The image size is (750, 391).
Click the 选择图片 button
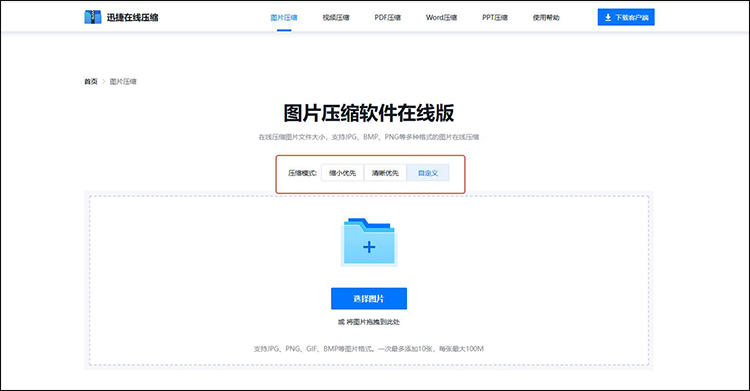pos(369,299)
